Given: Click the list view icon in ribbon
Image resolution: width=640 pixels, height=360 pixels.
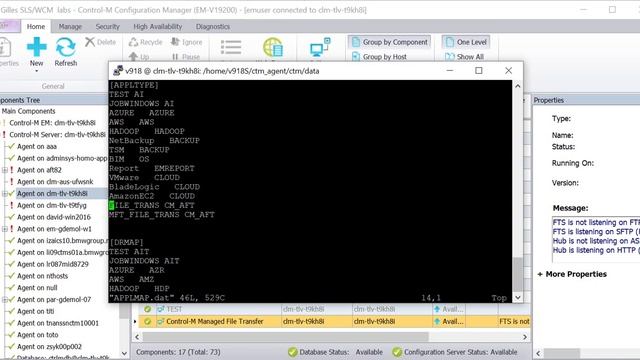Looking at the screenshot, I should (x=231, y=47).
